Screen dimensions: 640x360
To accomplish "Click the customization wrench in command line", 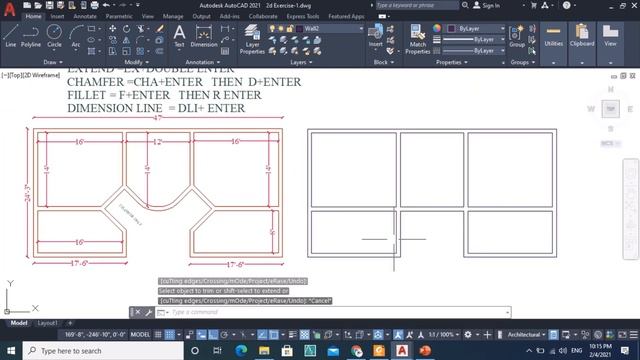I will click(148, 312).
